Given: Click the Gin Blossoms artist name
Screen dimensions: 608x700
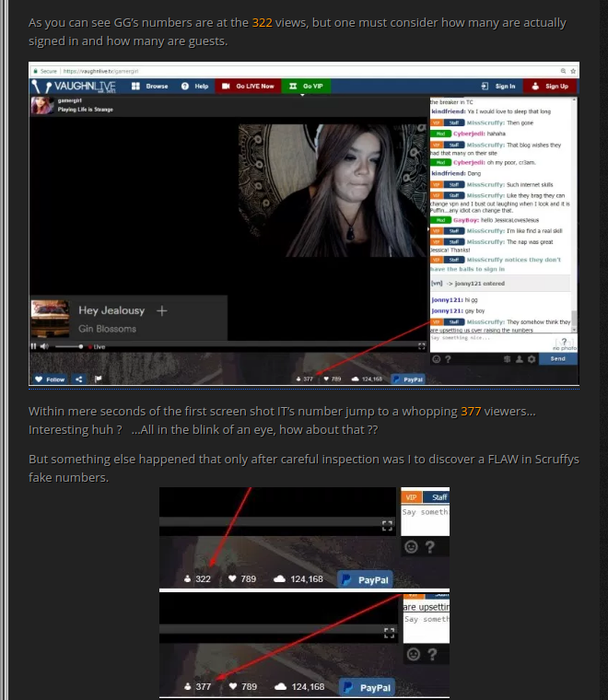Looking at the screenshot, I should [x=107, y=329].
